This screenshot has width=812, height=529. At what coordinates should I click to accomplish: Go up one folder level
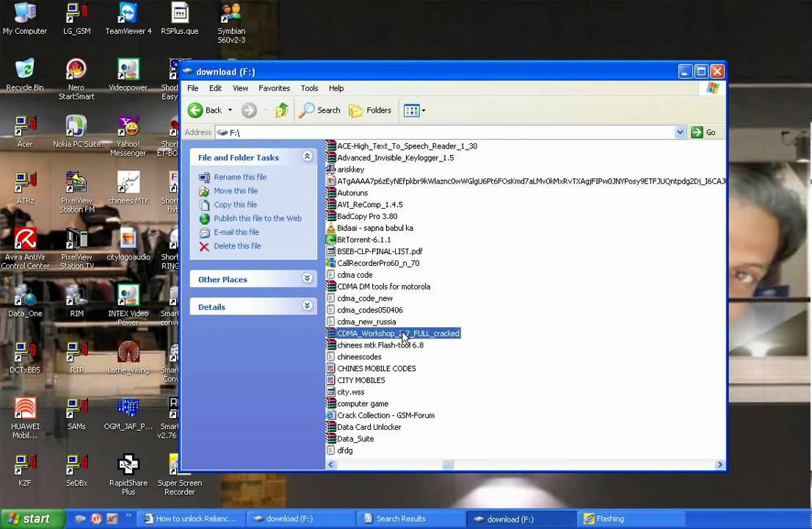(282, 110)
